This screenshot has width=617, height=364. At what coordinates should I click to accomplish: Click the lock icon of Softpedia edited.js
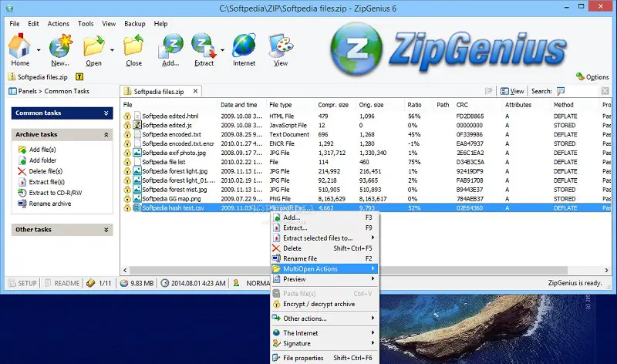[127, 126]
